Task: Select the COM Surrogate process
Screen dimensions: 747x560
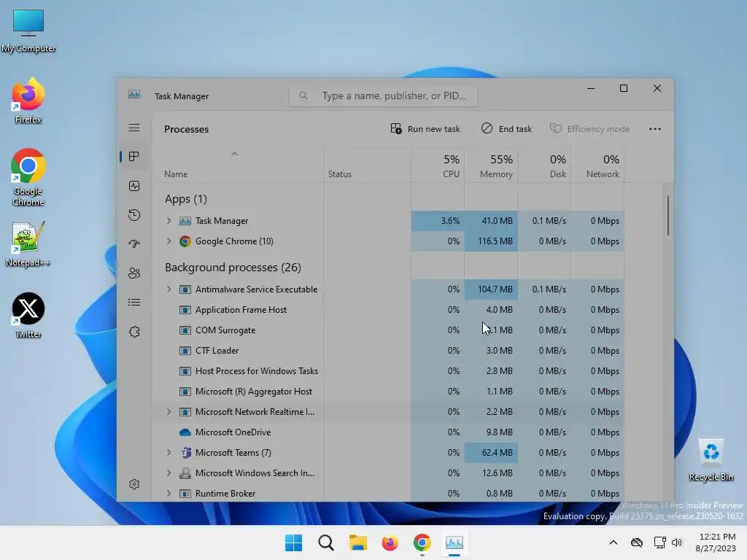Action: pos(388,330)
